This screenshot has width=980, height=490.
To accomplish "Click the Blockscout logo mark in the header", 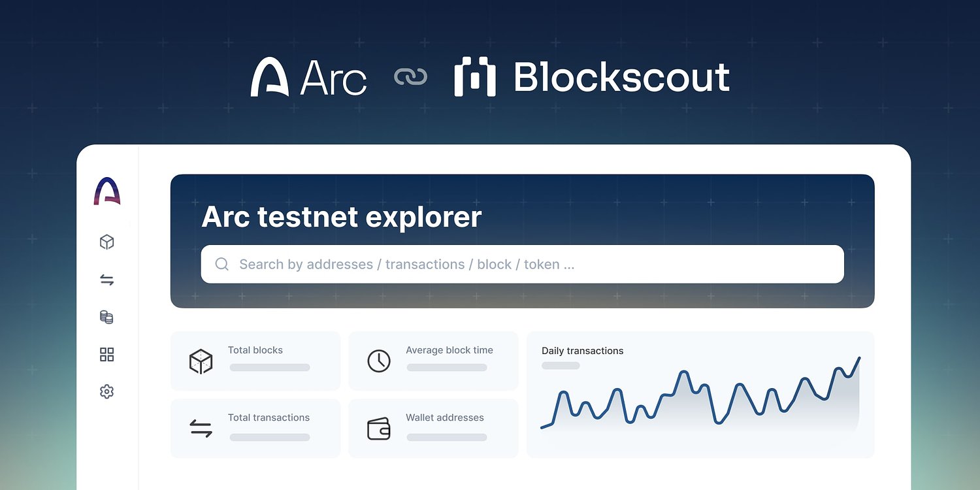I will pos(476,78).
